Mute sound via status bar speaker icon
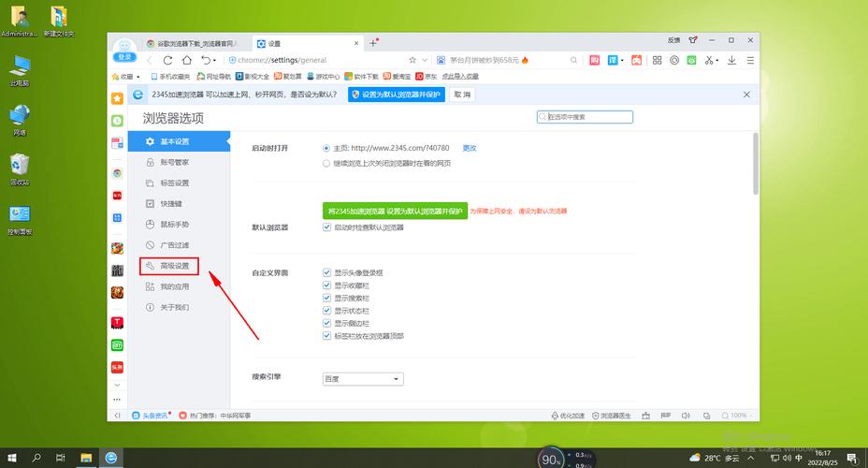Viewport: 868px width, 468px height. [686, 416]
